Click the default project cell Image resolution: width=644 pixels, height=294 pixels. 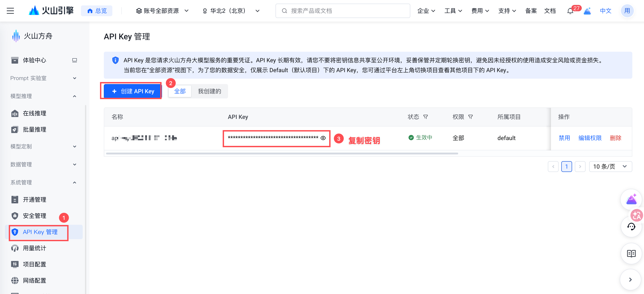click(x=506, y=138)
